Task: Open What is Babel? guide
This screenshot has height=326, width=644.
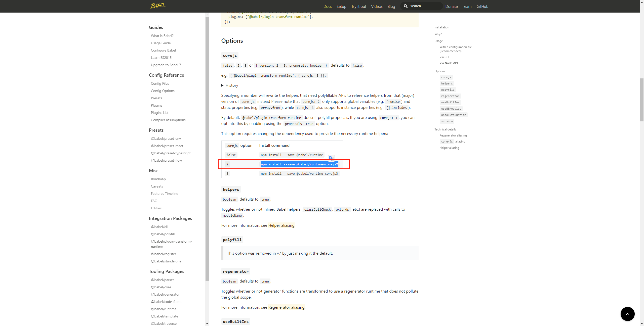Action: [x=162, y=36]
